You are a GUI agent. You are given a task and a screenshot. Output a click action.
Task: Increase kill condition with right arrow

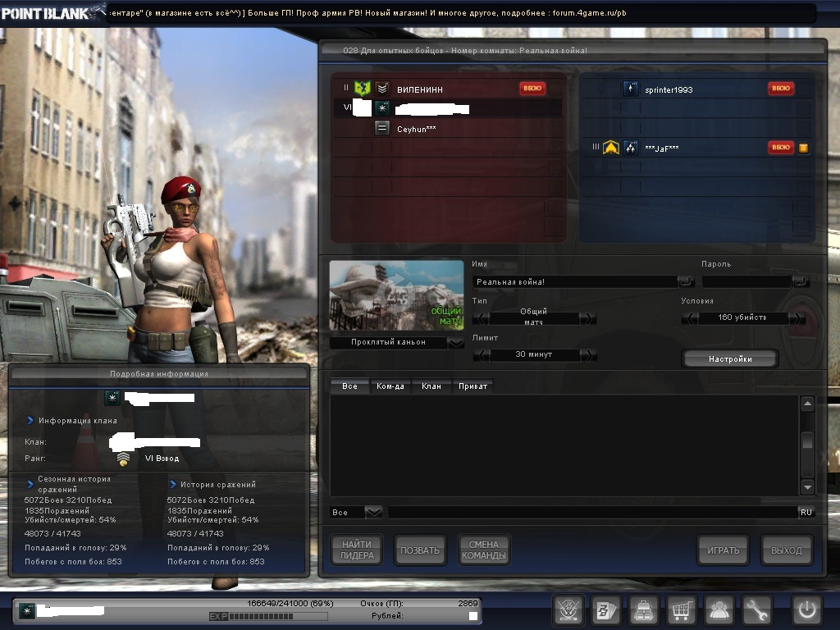pos(797,318)
